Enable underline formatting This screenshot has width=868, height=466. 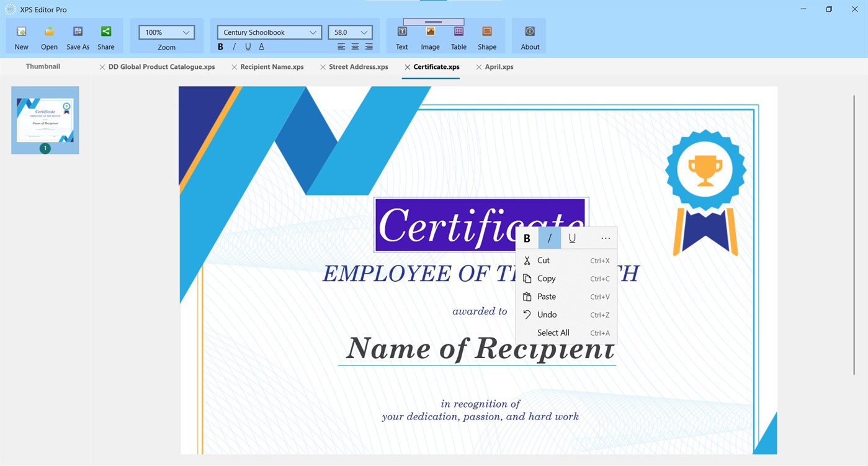[248, 47]
